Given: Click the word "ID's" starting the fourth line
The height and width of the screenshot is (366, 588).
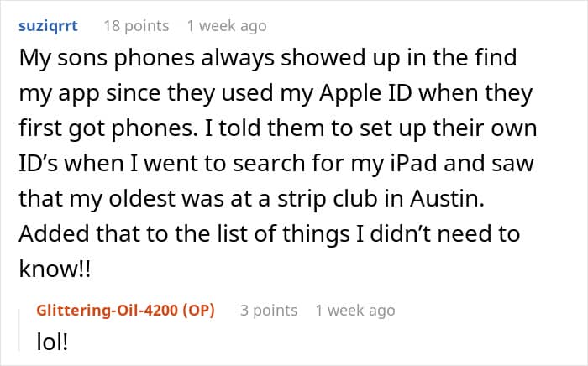Looking at the screenshot, I should point(39,164).
